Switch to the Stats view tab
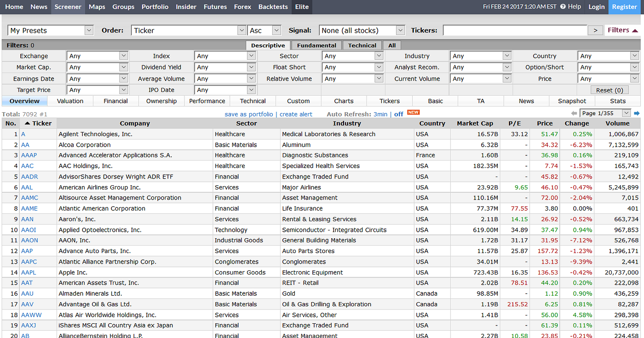Viewport: 644px width, 338px height. (x=618, y=101)
